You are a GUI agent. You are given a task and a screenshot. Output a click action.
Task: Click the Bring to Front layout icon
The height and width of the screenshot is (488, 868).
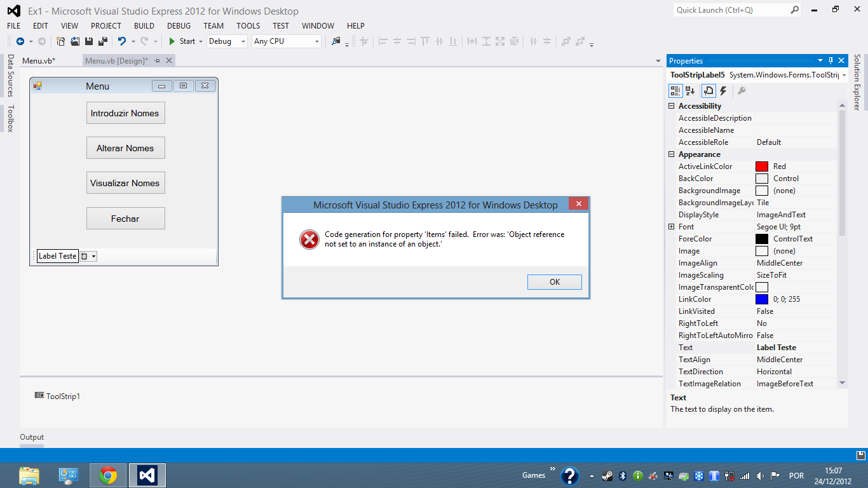coord(566,41)
